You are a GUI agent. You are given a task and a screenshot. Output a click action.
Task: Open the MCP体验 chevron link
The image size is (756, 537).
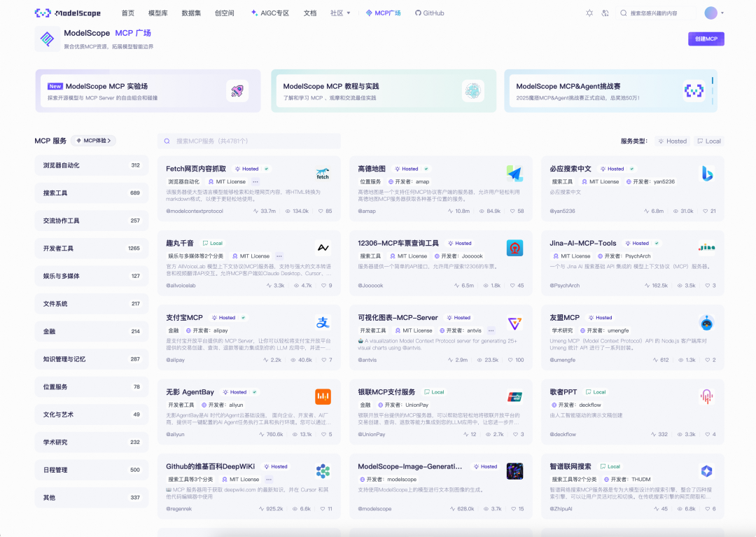[94, 141]
